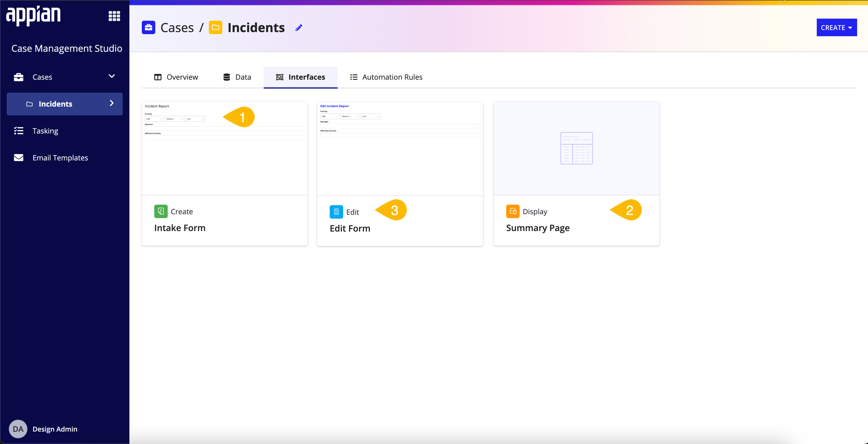Click the Intake Form preview thumbnail
This screenshot has height=444, width=868.
pyautogui.click(x=224, y=148)
